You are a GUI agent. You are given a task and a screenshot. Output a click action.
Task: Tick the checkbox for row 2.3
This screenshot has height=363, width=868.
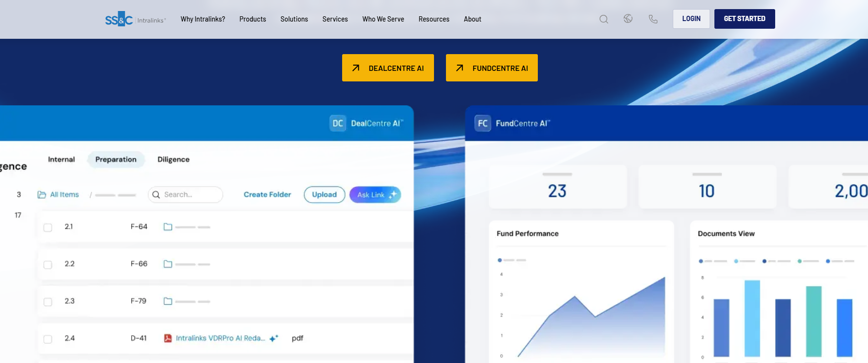[48, 302]
